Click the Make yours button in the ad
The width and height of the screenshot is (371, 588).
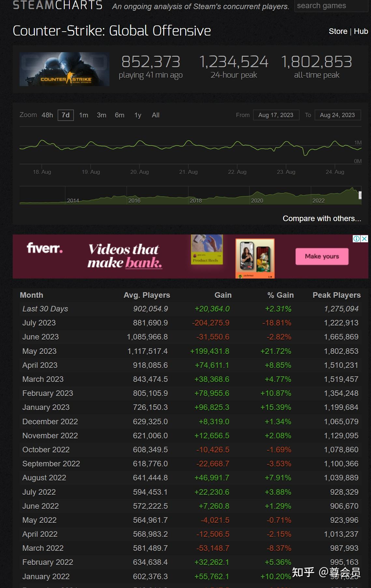coord(322,256)
